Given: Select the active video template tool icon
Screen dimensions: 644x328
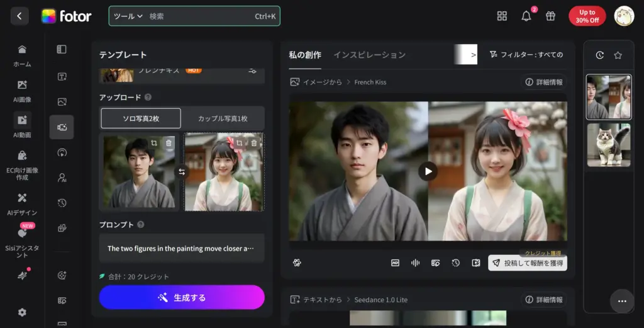Looking at the screenshot, I should pyautogui.click(x=62, y=127).
